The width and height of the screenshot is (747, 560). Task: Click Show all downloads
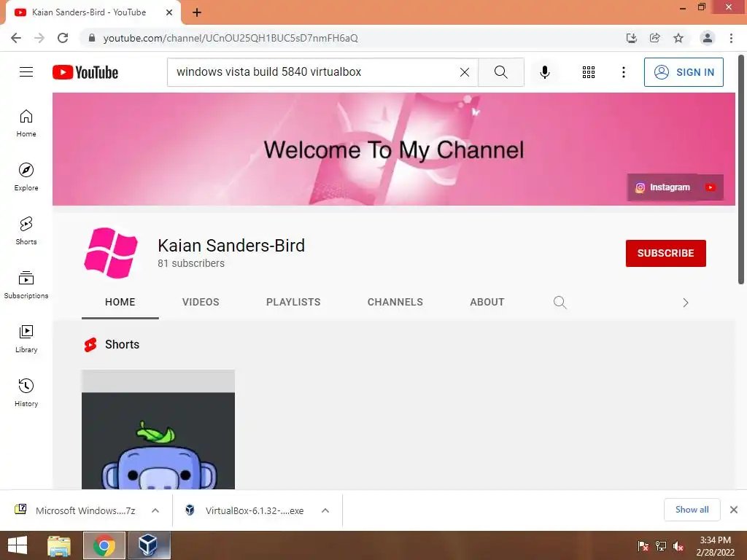click(x=692, y=510)
